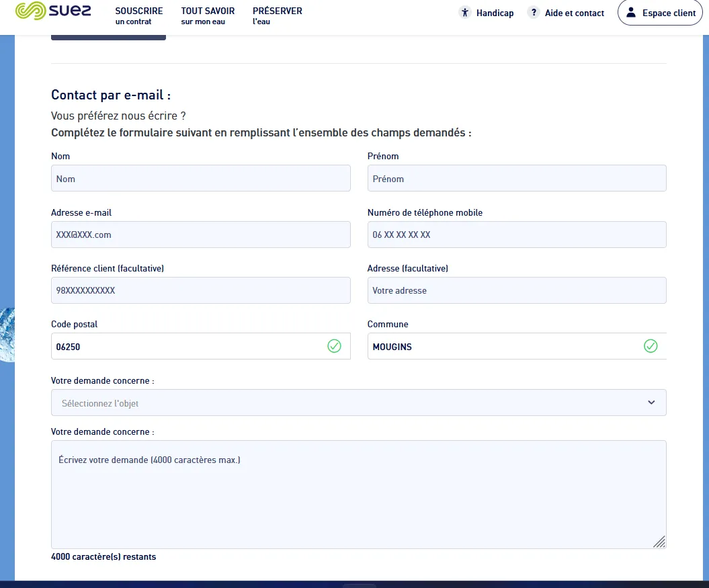
Task: Expand the Sélectionnez l'objet dropdown
Action: click(x=359, y=403)
